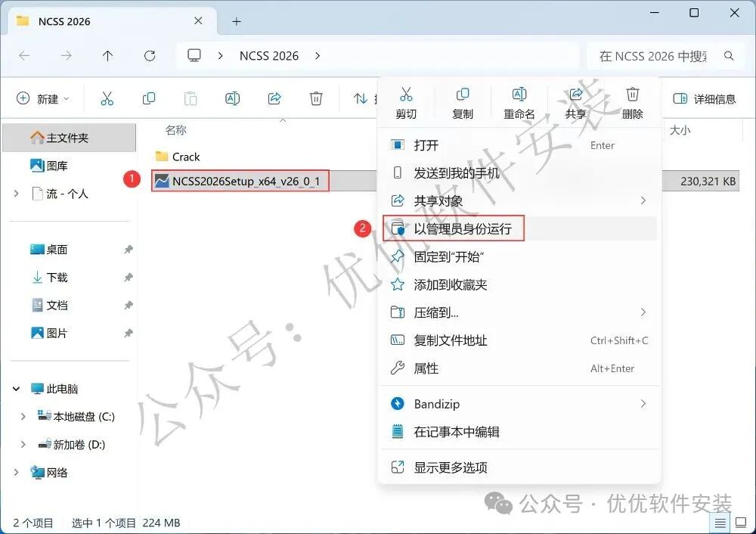This screenshot has height=534, width=756.
Task: Click the toolbar Copy icon
Action: tap(149, 98)
